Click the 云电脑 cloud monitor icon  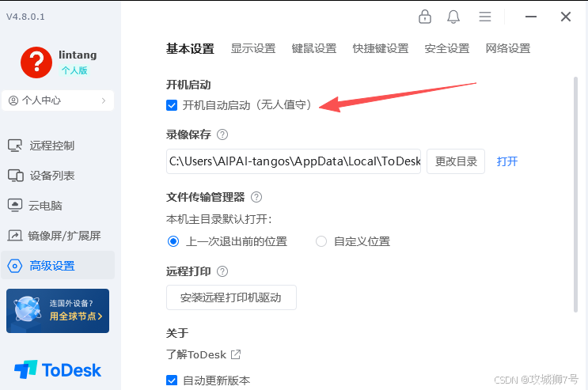click(x=15, y=206)
